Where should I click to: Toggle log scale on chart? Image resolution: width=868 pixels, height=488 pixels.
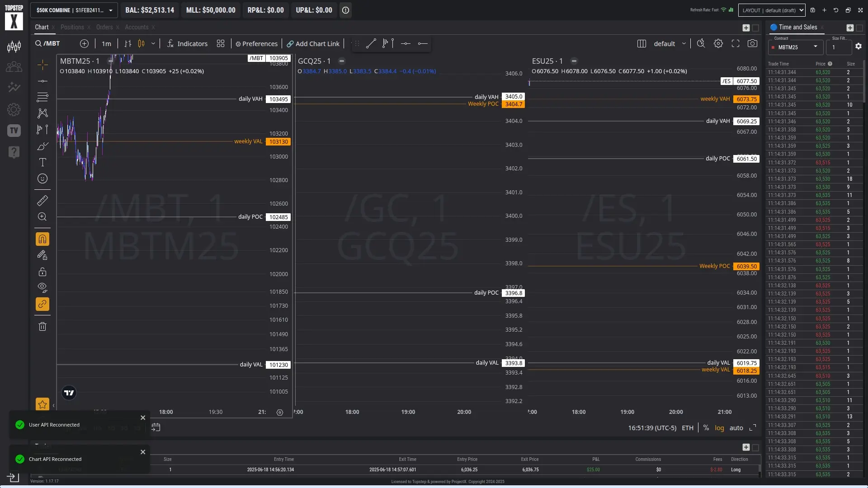[719, 428]
